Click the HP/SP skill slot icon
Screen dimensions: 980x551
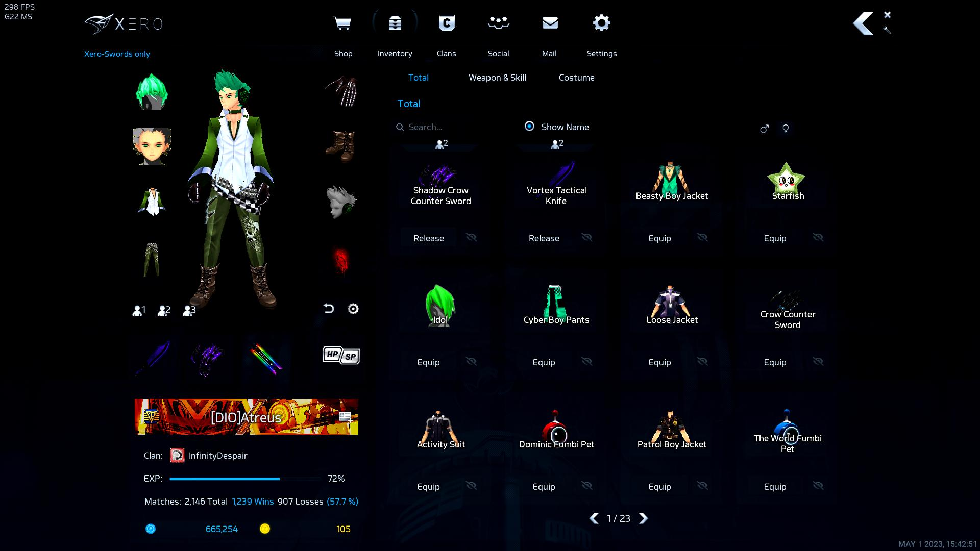tap(341, 355)
